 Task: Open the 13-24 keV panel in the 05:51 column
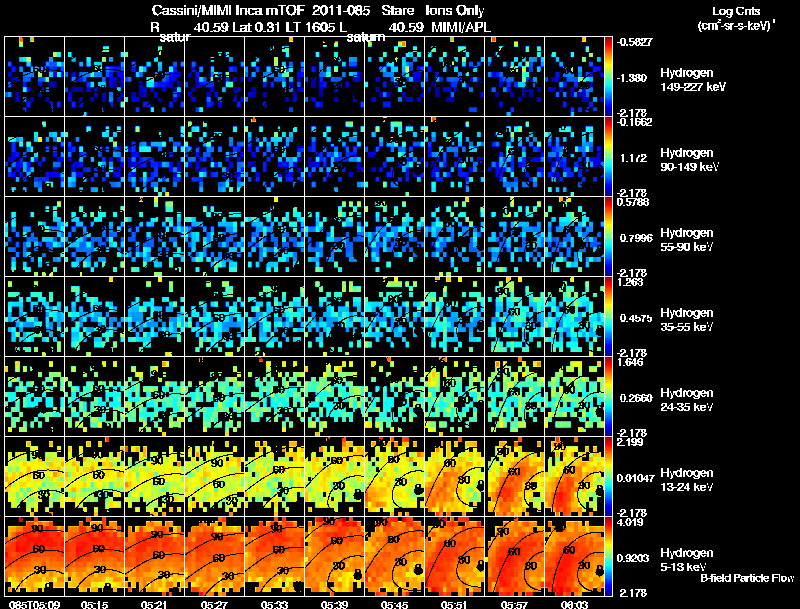454,477
